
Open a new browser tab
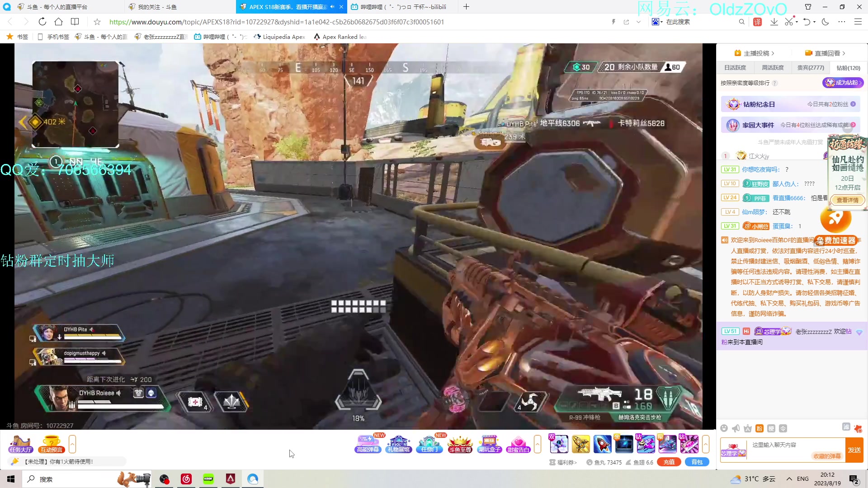pyautogui.click(x=466, y=7)
